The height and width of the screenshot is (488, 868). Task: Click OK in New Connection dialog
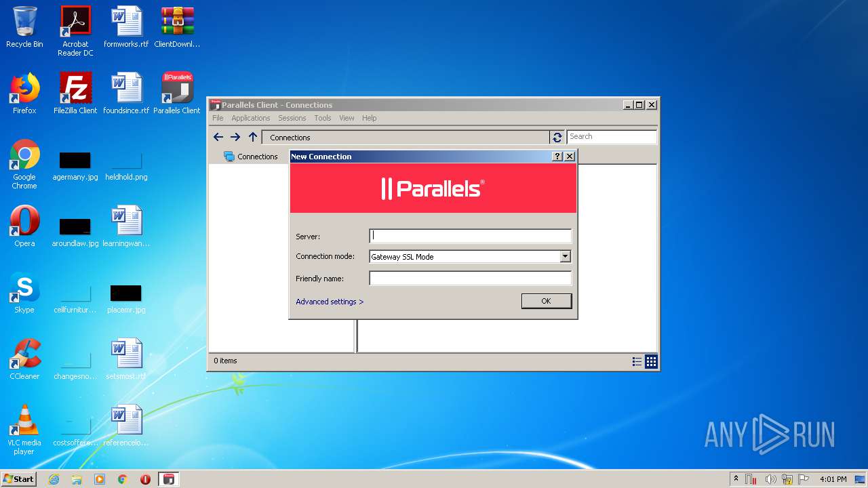[x=547, y=301]
